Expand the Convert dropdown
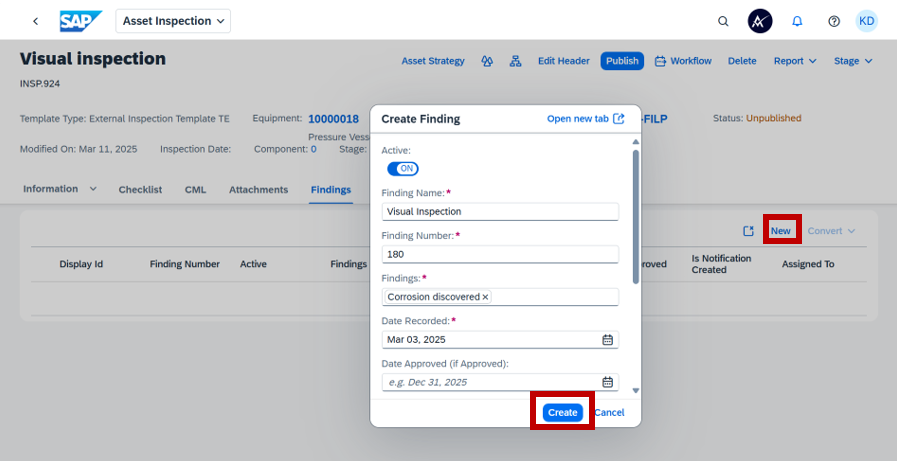 (x=831, y=231)
